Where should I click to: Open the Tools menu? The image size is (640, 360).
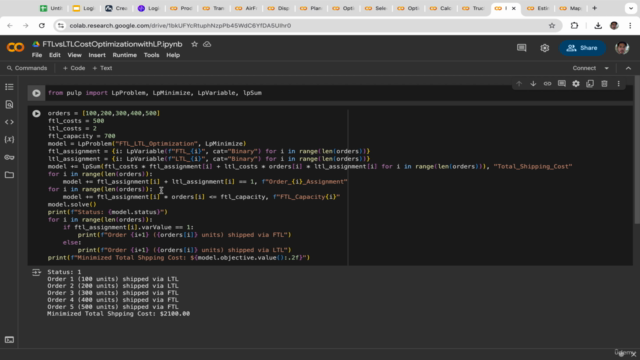[x=151, y=55]
